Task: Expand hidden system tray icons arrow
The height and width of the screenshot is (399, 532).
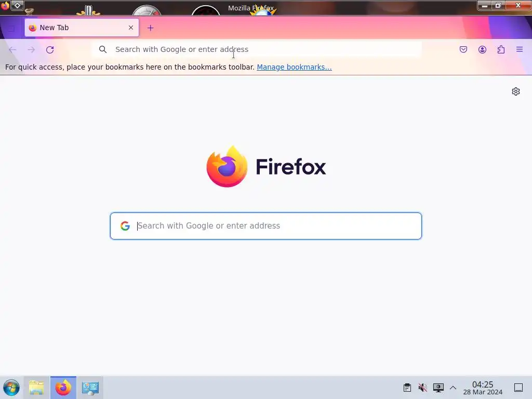Action: (x=453, y=388)
